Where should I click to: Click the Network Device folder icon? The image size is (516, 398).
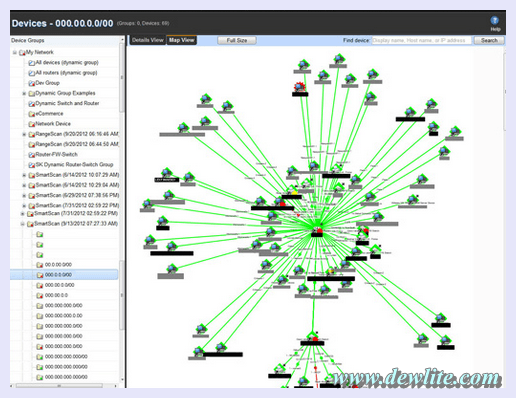click(x=32, y=124)
